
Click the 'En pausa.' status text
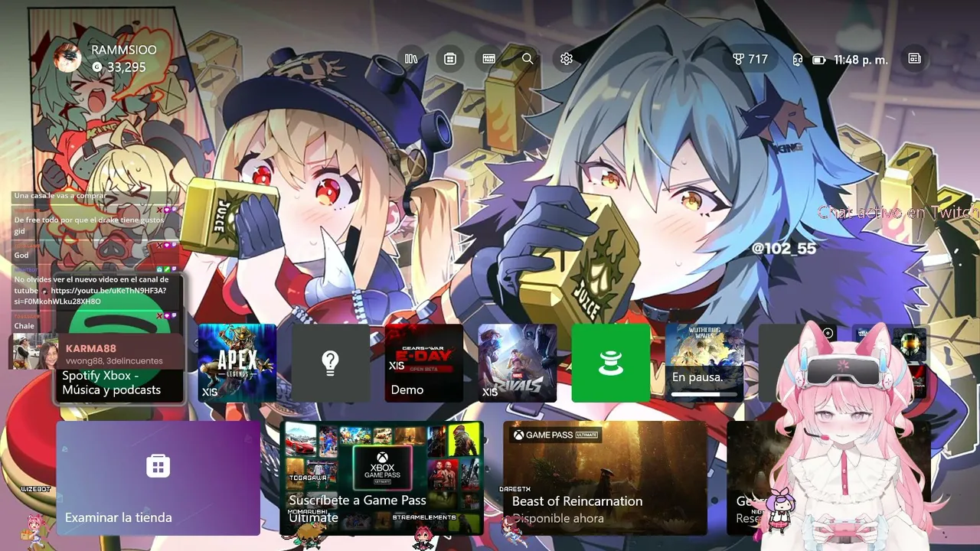(697, 377)
